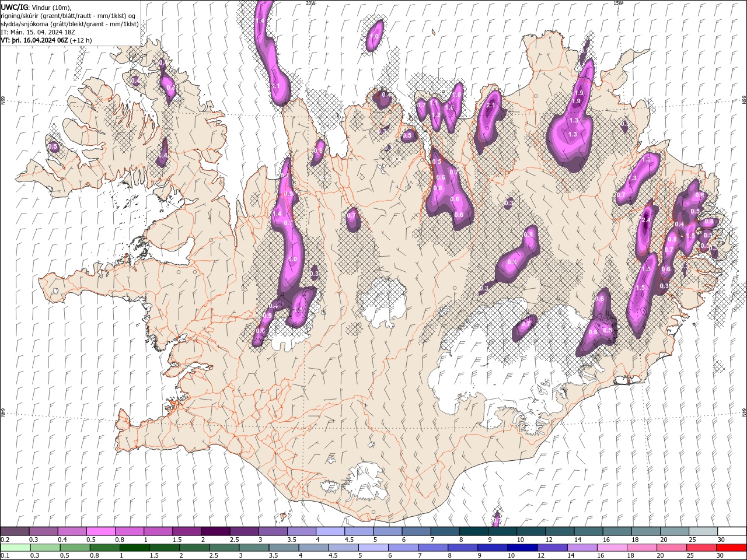The width and height of the screenshot is (747, 560).
Task: Click the '0.1' label starting the rain scale
Action: [x=5, y=556]
